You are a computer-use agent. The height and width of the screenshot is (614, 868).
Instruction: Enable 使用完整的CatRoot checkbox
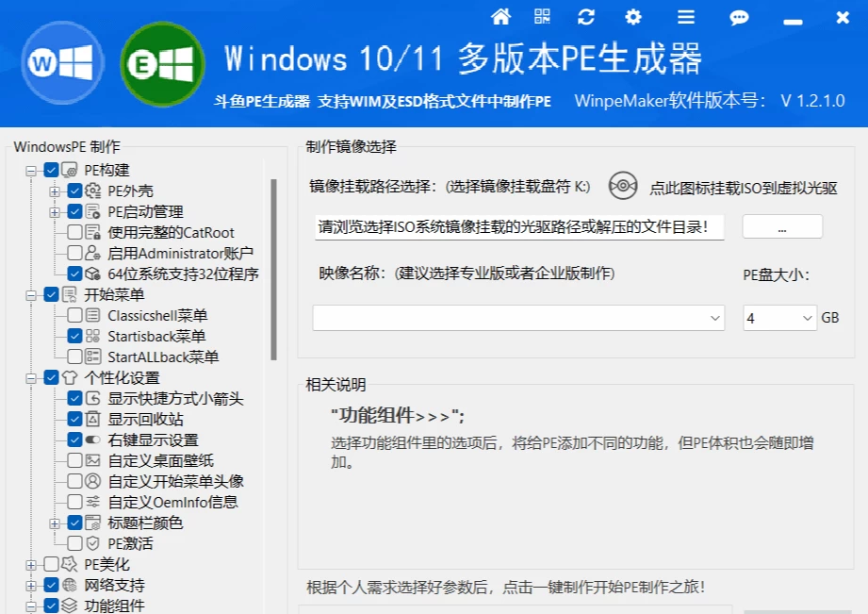74,232
